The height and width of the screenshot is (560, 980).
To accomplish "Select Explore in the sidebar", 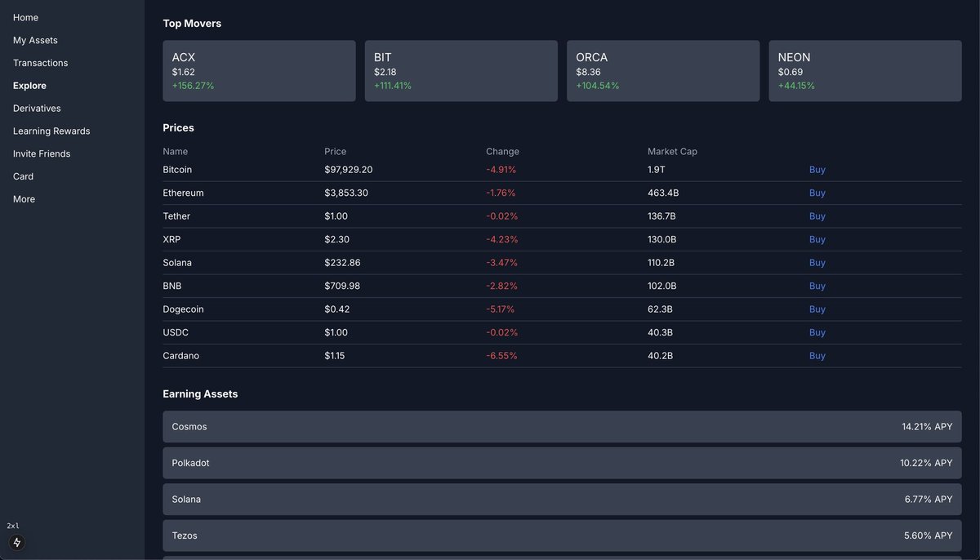I will pyautogui.click(x=29, y=86).
